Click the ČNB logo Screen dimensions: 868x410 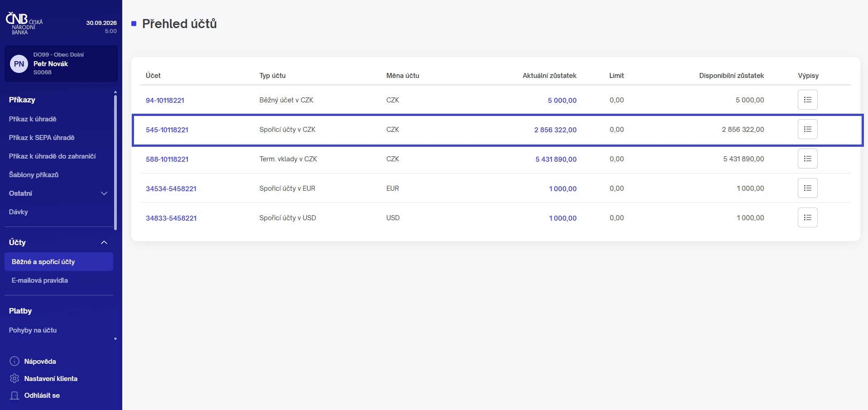click(x=24, y=24)
